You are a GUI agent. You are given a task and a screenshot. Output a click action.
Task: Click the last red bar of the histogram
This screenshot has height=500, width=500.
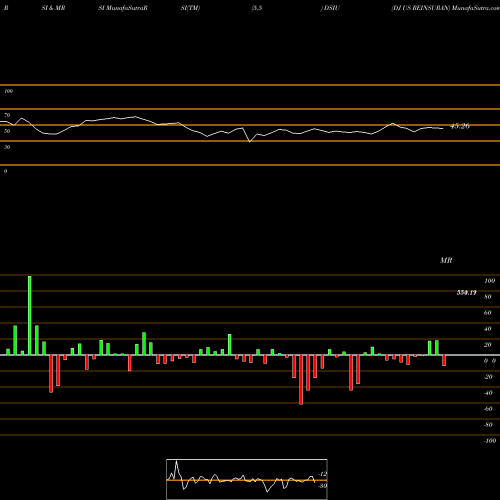[444, 360]
